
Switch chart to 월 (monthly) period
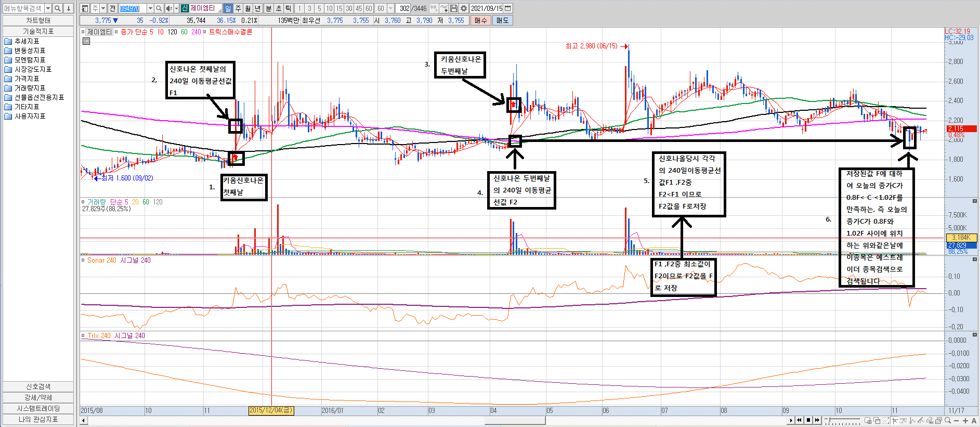(248, 8)
